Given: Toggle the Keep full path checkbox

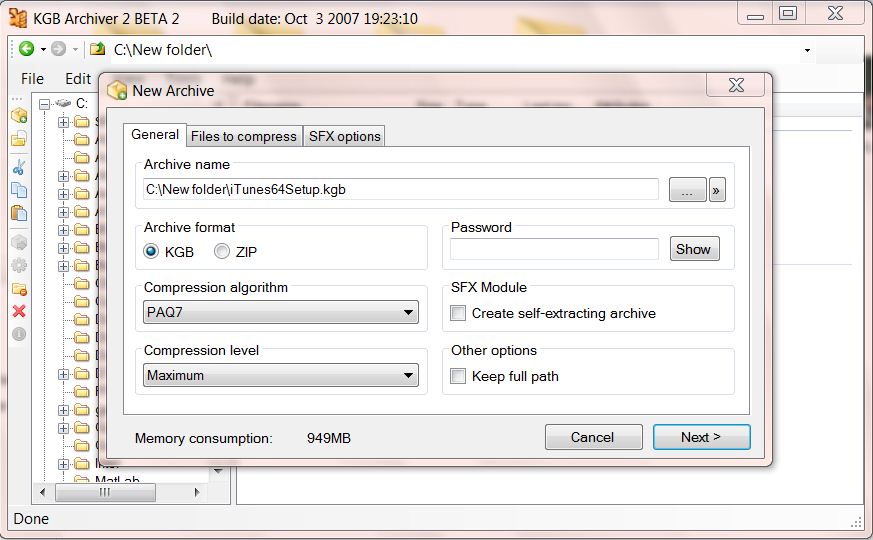Looking at the screenshot, I should click(458, 376).
